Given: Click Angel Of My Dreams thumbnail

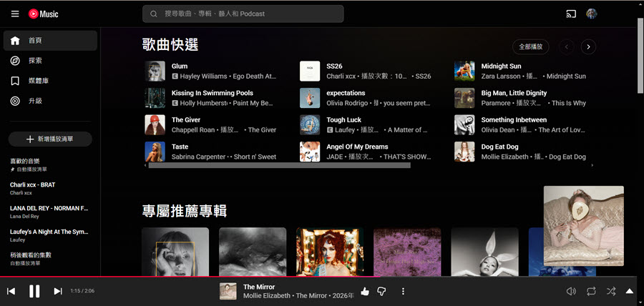Looking at the screenshot, I should 310,152.
